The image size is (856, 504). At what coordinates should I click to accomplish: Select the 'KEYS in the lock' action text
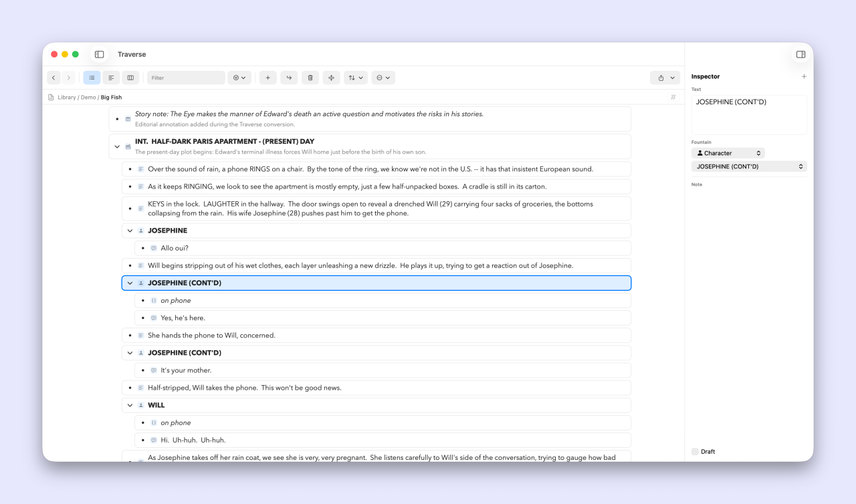point(370,209)
